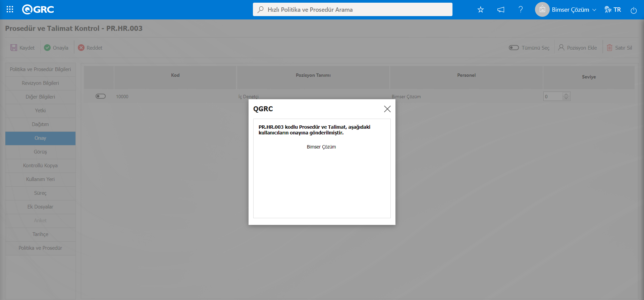Open the bottom Politika ve Prosedür tab
This screenshot has width=644, height=300.
tap(40, 248)
